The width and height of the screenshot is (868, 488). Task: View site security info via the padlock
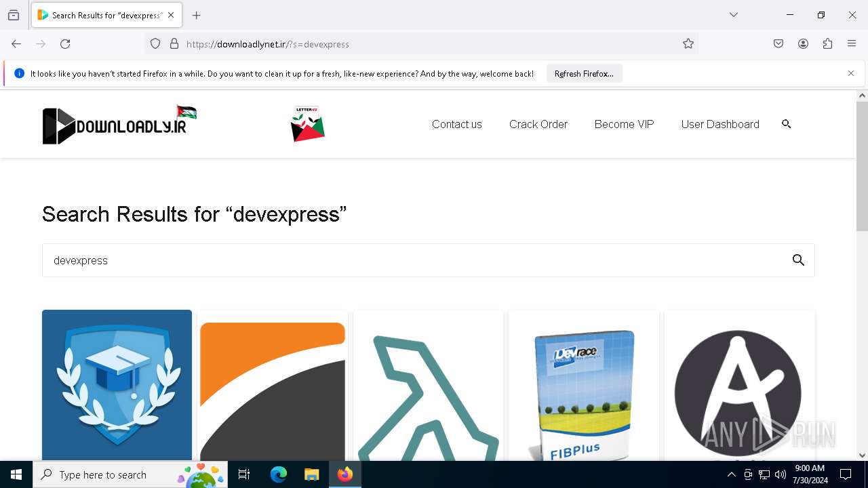(174, 44)
